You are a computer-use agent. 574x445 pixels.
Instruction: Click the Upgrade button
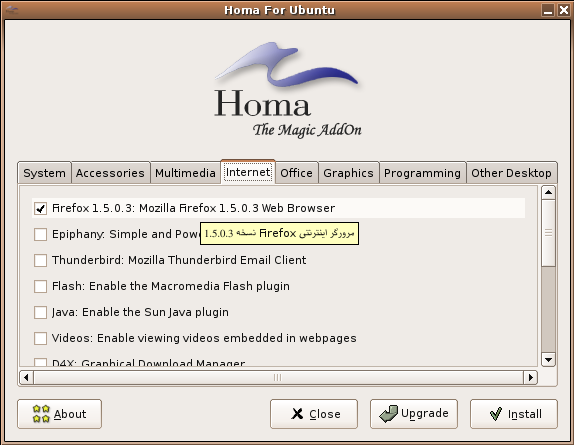point(414,414)
